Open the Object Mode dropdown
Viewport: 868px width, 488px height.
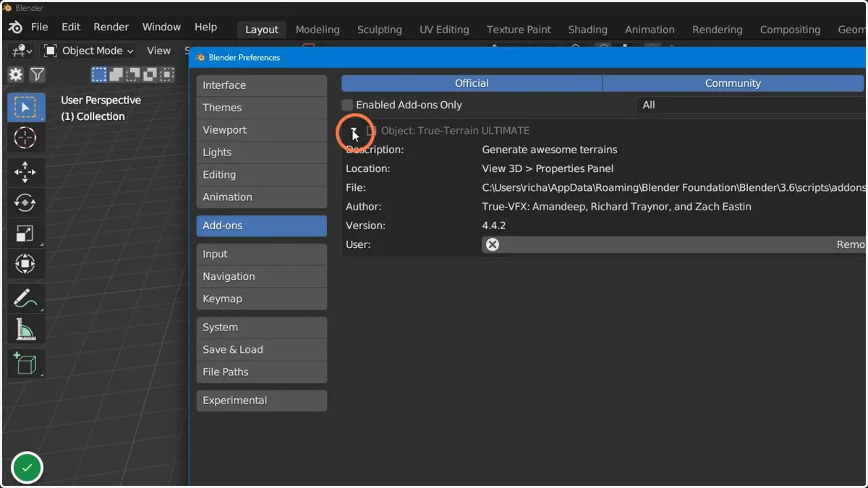89,51
